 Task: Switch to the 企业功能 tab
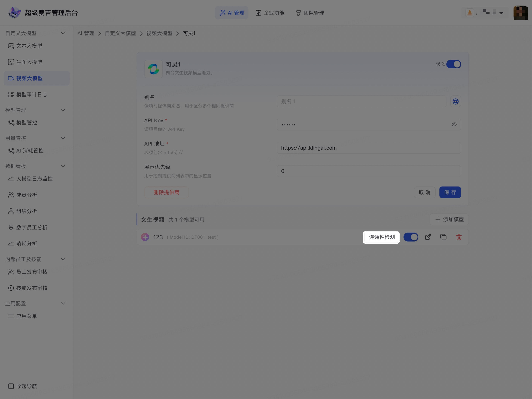(x=270, y=13)
